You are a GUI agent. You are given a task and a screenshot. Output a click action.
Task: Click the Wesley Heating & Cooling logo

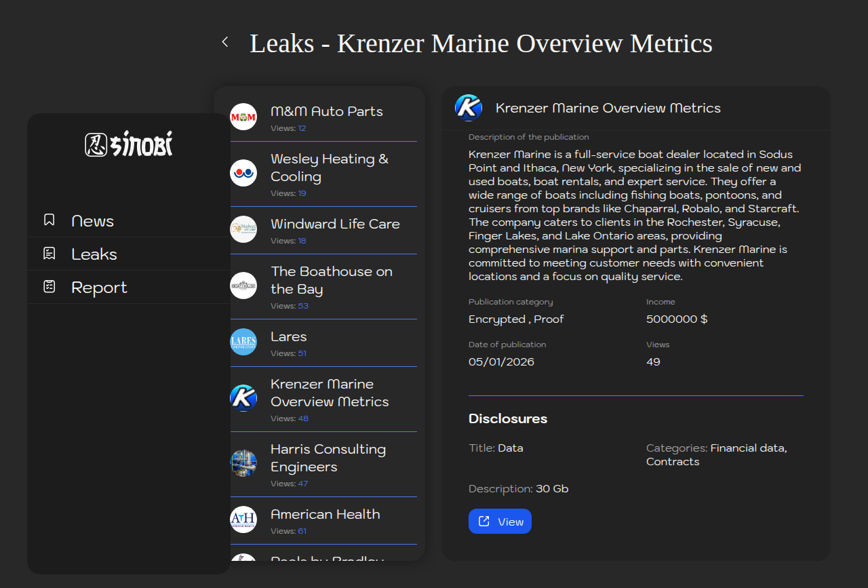243,173
